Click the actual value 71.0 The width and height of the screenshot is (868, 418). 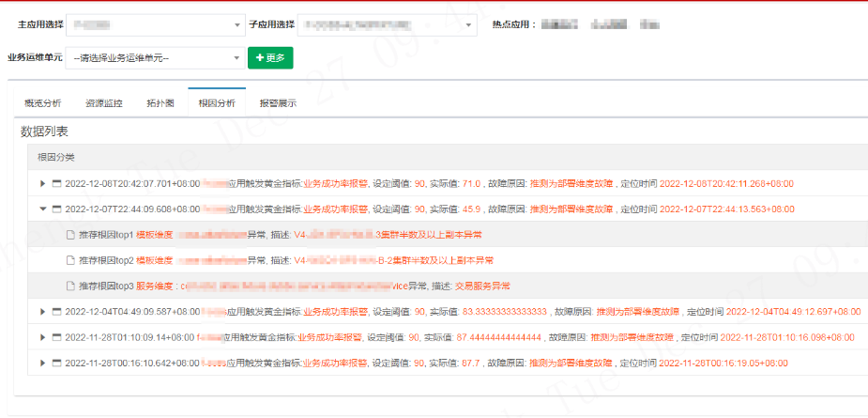coord(472,183)
